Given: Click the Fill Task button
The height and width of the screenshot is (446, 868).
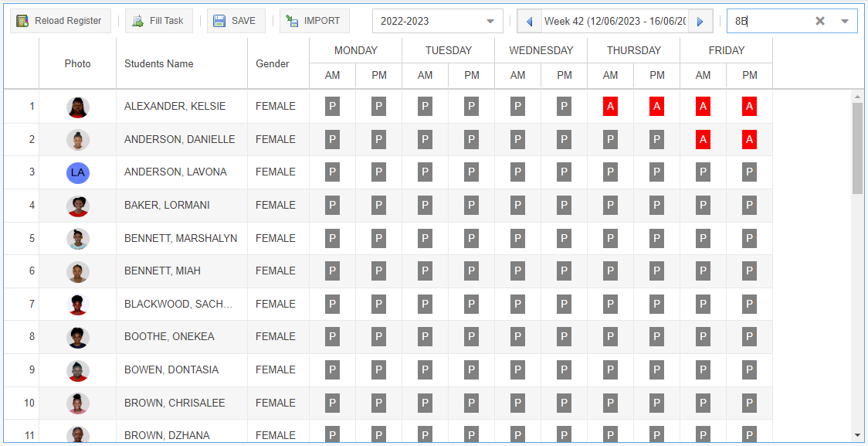Looking at the screenshot, I should click(x=158, y=21).
